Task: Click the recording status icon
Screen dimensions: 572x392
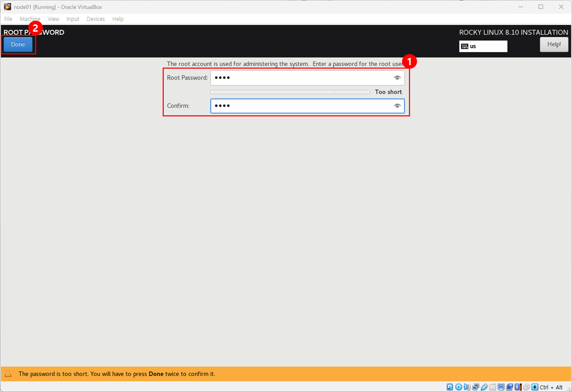Action: tap(509, 387)
